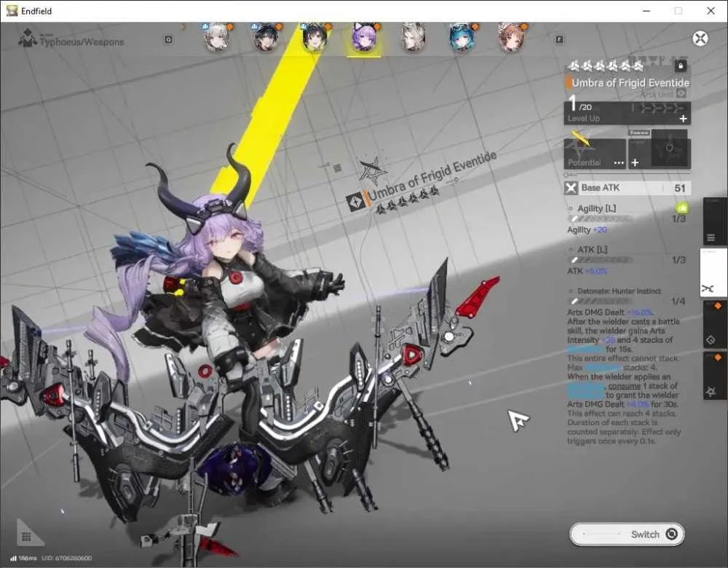Click the network latency indicator
Image resolution: width=728 pixels, height=568 pixels.
click(x=23, y=558)
